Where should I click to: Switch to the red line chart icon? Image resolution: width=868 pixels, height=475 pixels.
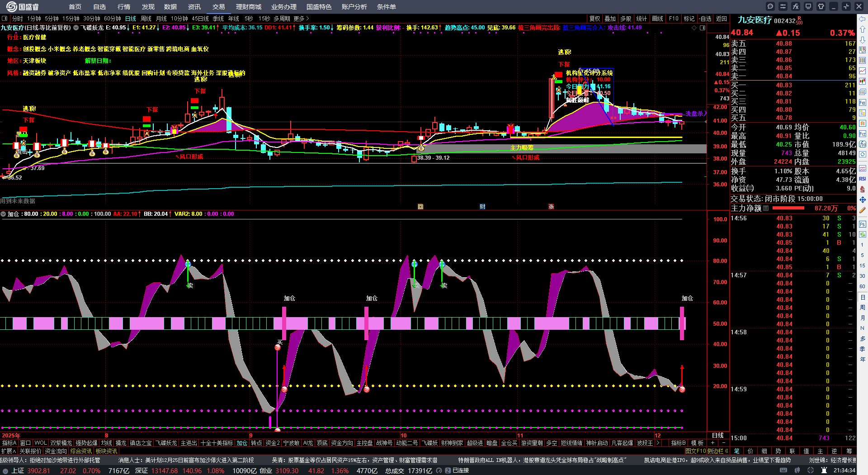coord(863,71)
